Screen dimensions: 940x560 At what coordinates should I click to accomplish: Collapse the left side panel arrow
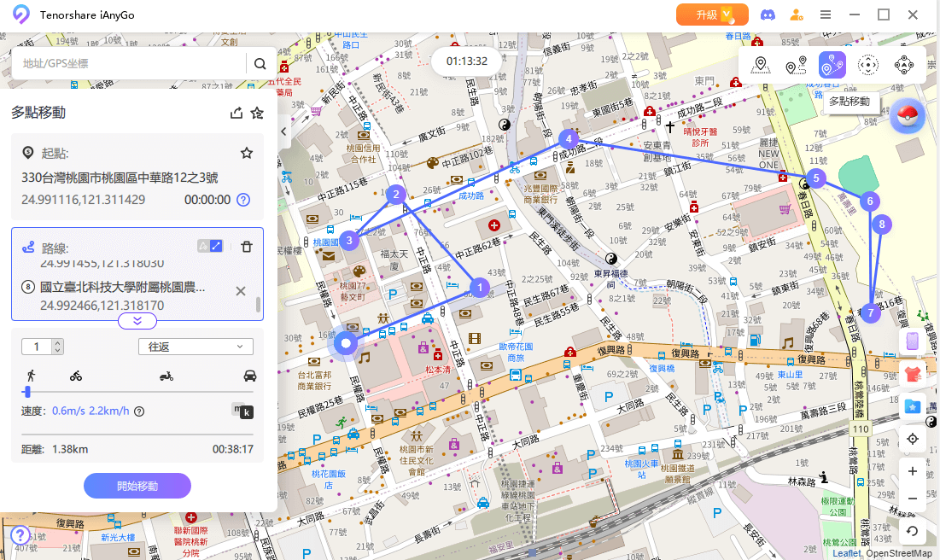coord(283,131)
